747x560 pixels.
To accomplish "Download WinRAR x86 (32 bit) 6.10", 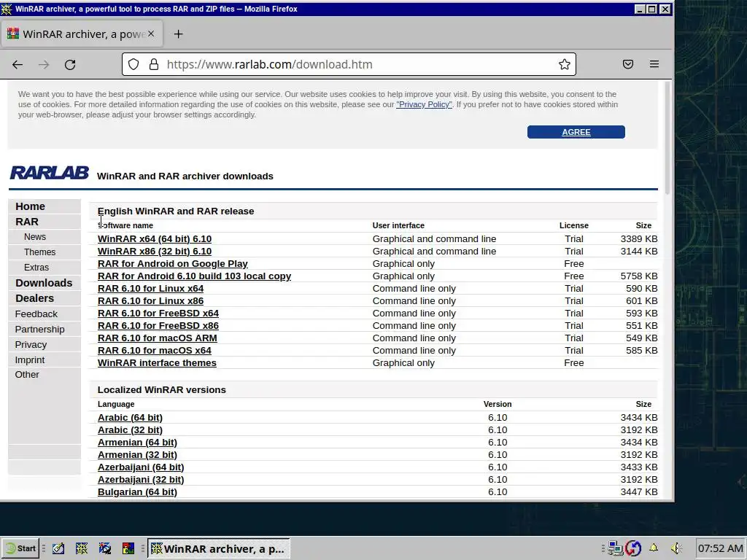I will (x=155, y=252).
